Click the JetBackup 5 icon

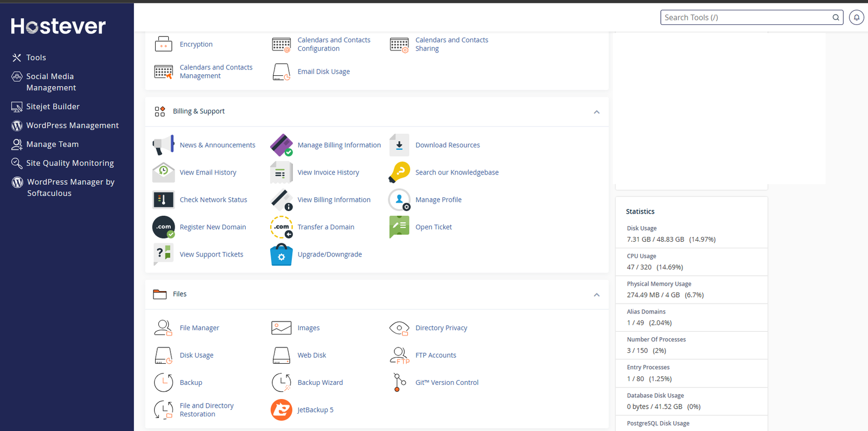pyautogui.click(x=281, y=410)
